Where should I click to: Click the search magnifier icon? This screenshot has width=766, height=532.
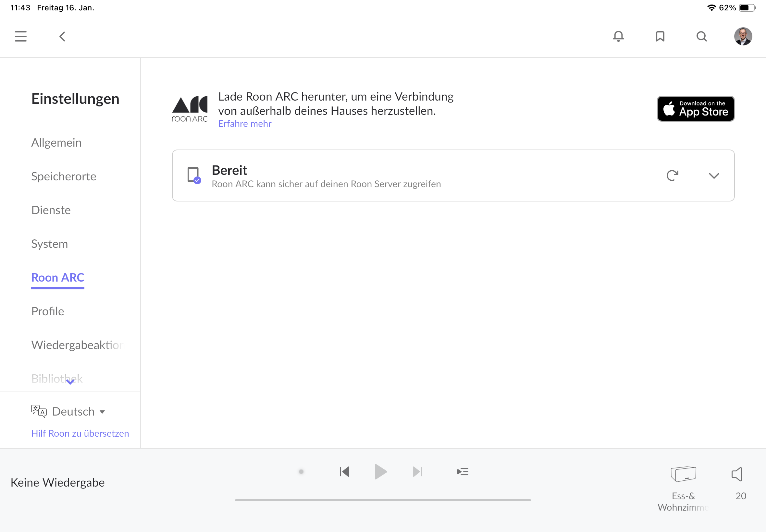coord(702,36)
